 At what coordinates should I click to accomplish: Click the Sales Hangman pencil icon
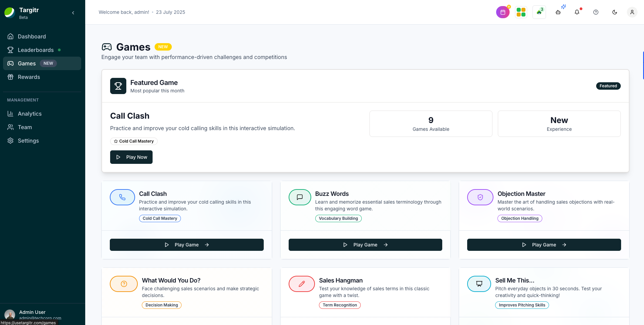pos(301,284)
